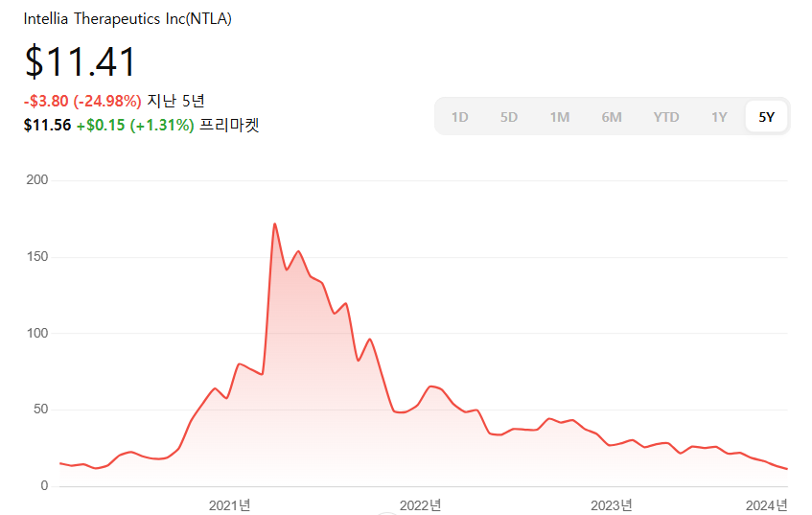Click the $11.56 premarket price
The width and height of the screenshot is (812, 515).
click(47, 125)
